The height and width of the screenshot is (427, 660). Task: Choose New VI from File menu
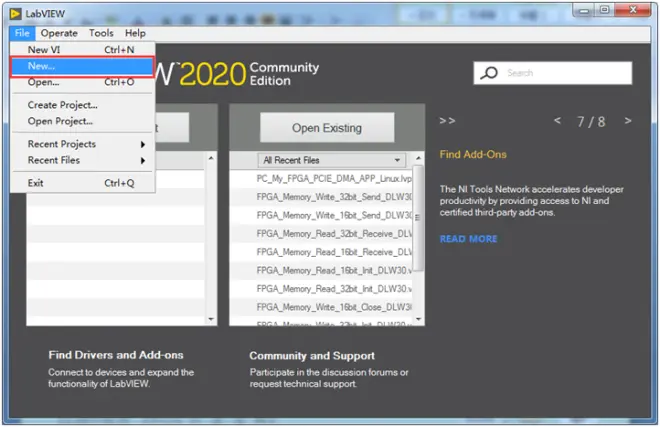click(82, 50)
